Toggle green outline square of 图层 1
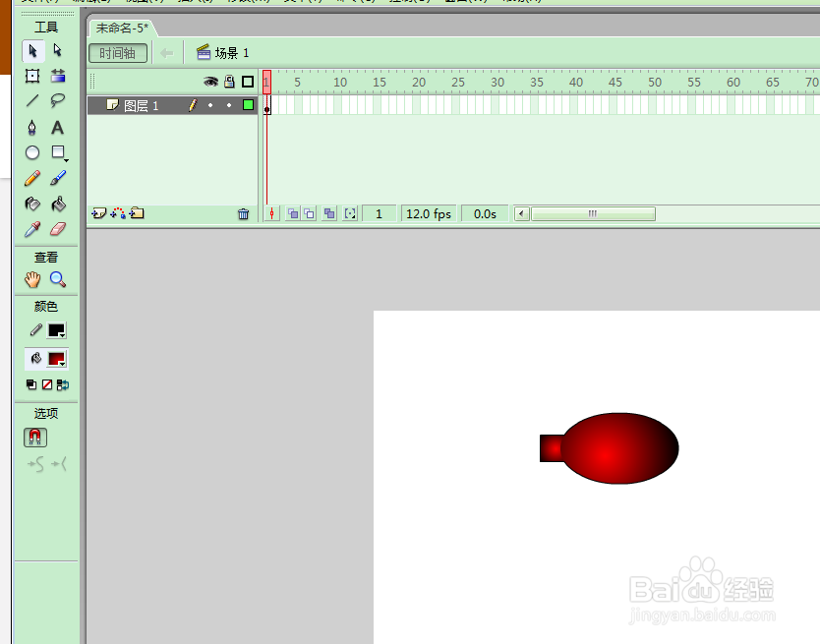 (248, 105)
